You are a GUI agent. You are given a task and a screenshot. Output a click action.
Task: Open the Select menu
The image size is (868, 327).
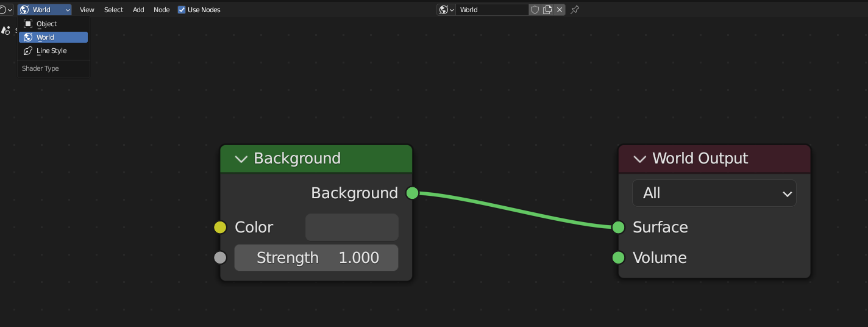113,10
